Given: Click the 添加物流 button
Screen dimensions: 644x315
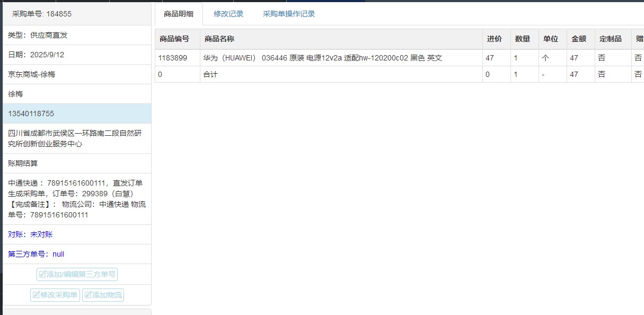Looking at the screenshot, I should point(103,295).
